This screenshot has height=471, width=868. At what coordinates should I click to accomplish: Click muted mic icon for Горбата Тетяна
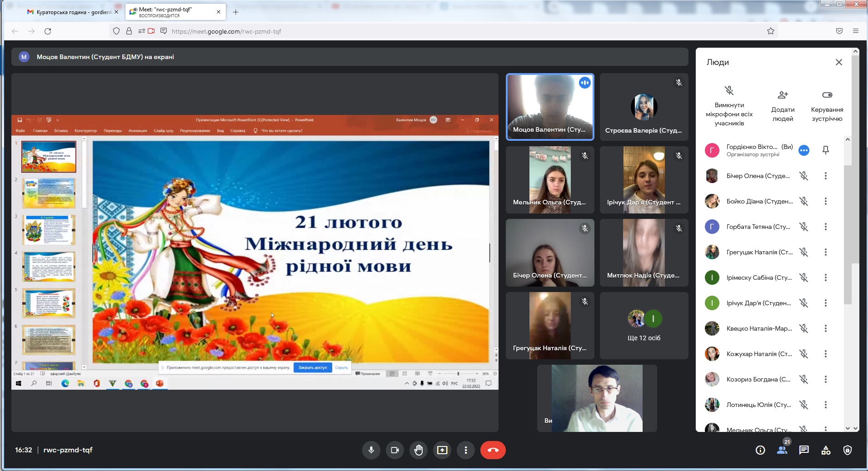point(804,227)
